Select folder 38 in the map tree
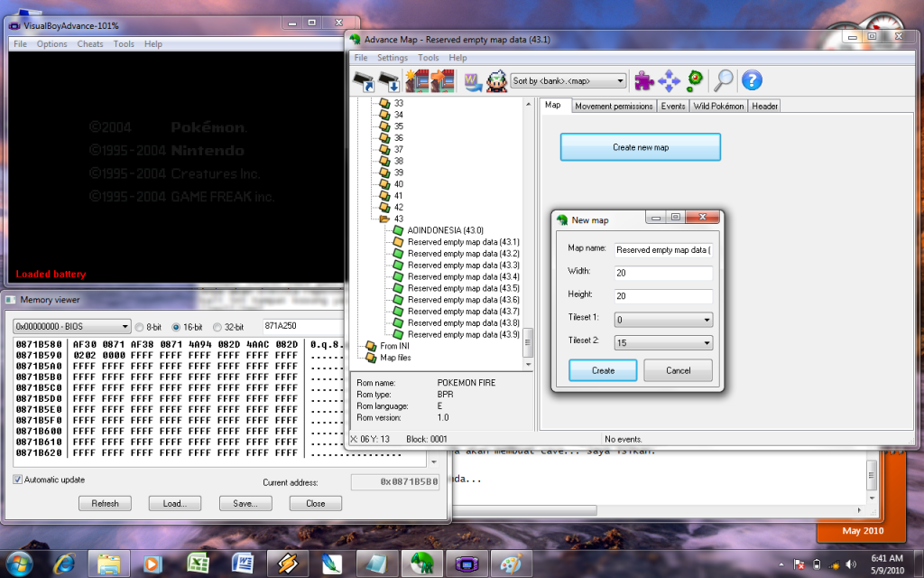Viewport: 924px width, 578px height. pyautogui.click(x=399, y=161)
